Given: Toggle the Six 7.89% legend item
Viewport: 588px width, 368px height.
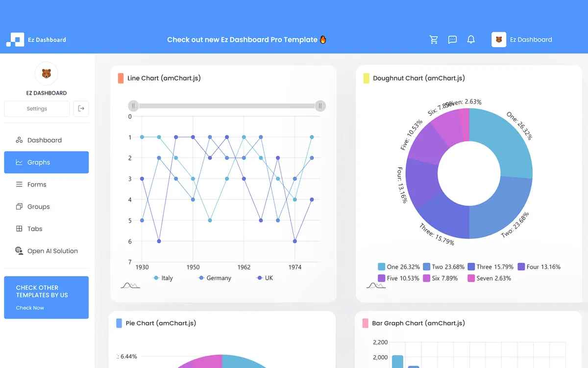Looking at the screenshot, I should (440, 278).
